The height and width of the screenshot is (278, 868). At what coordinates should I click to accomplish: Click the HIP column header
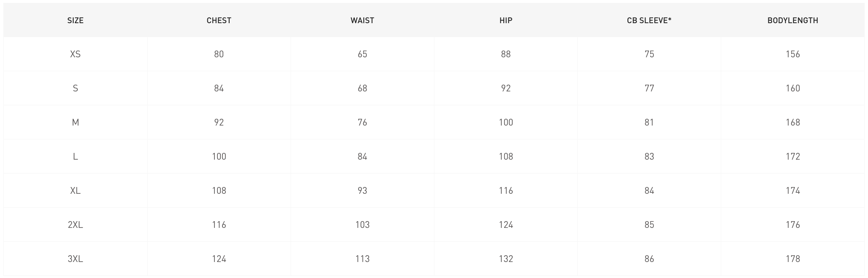coord(505,20)
